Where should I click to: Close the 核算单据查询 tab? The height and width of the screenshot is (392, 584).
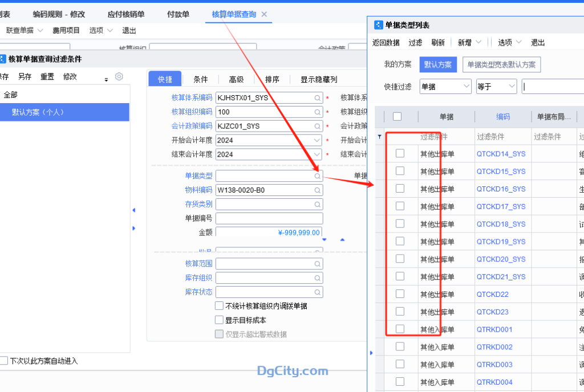tap(264, 14)
